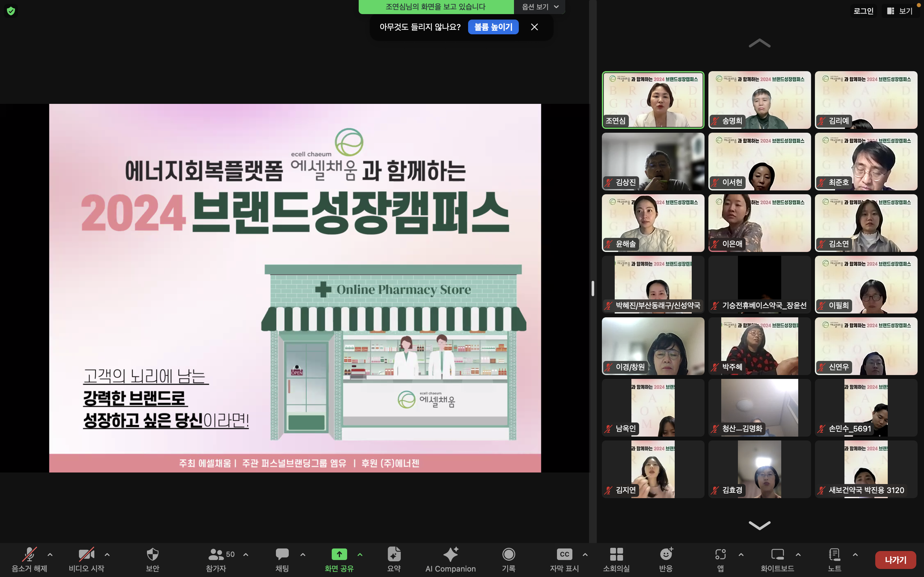The width and height of the screenshot is (924, 577).
Task: Open the AI Companion sparkle icon
Action: (x=450, y=555)
